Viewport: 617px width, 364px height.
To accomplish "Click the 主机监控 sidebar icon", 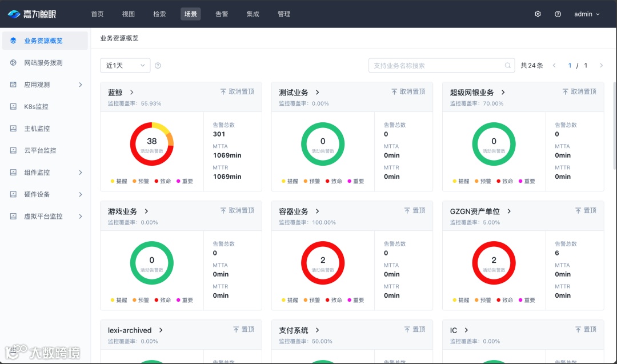I will coord(13,128).
